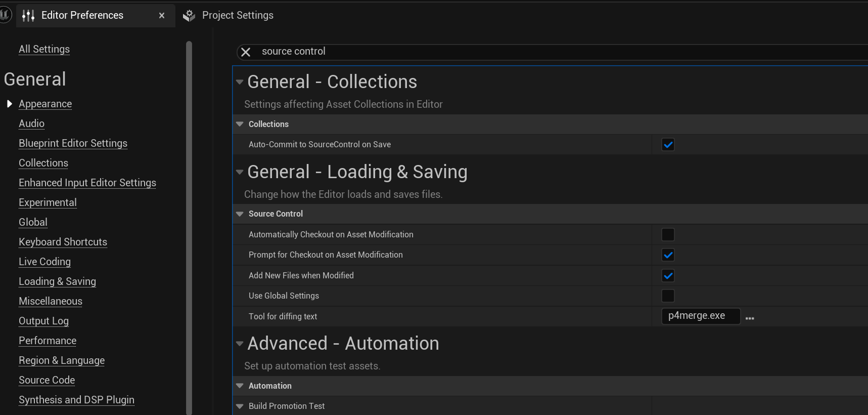
Task: Select the Editor Preferences tab
Action: [x=82, y=16]
